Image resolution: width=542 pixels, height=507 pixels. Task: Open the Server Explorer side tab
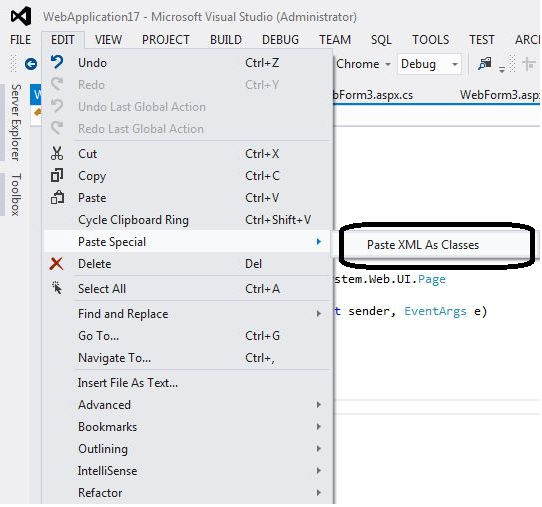click(x=16, y=123)
